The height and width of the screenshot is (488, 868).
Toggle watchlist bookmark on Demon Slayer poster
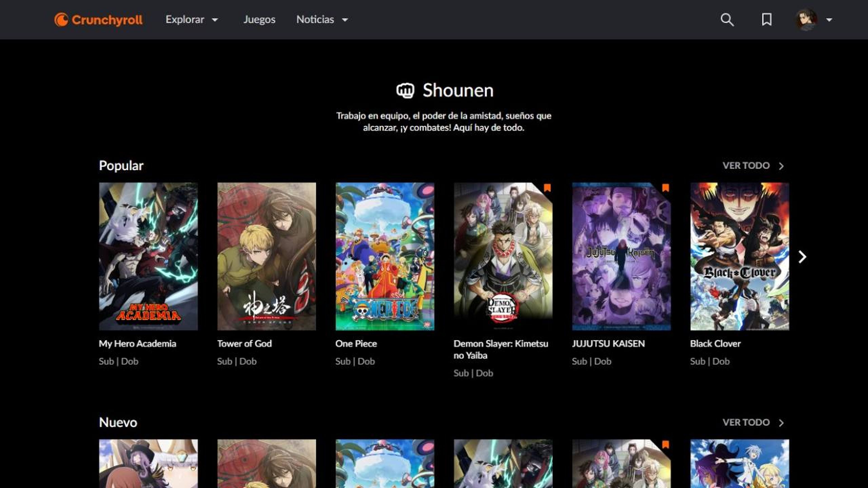point(547,188)
